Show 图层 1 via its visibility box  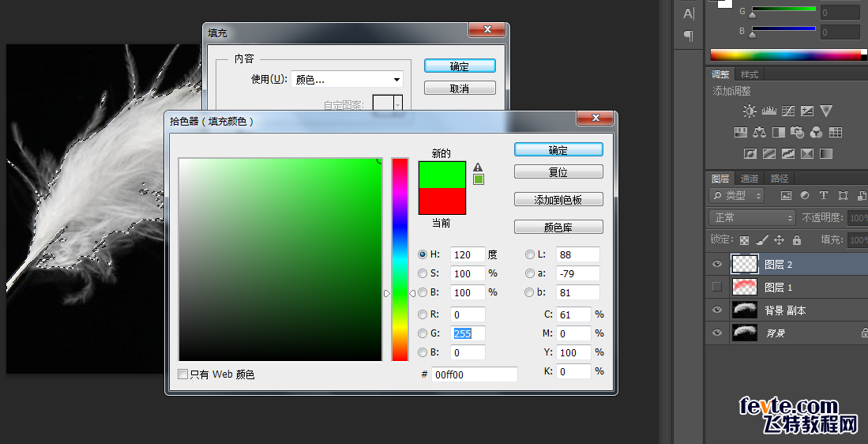click(x=717, y=287)
